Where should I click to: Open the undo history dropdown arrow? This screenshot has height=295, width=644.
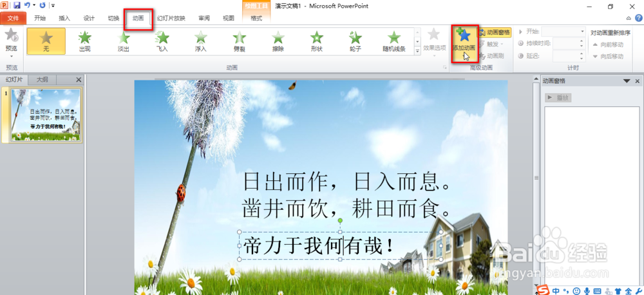34,6
